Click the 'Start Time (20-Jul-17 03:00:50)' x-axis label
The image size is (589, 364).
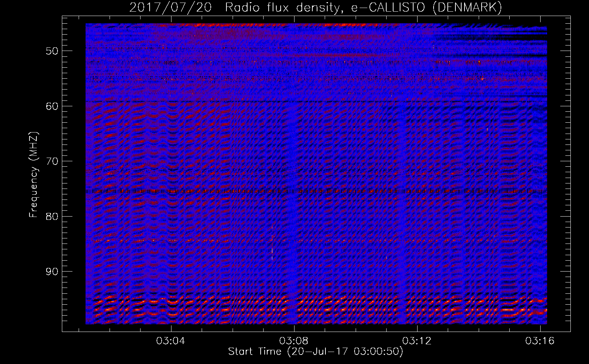316,352
